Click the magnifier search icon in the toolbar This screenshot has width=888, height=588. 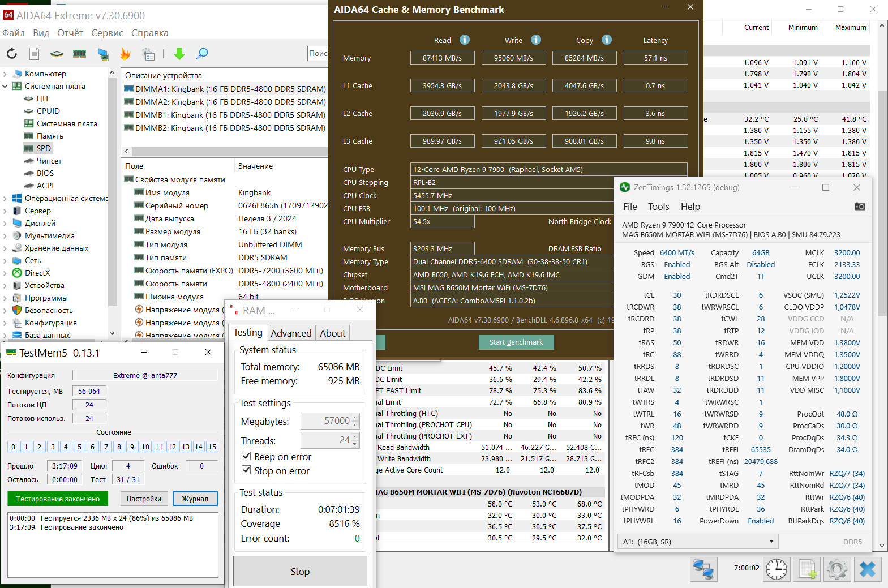[202, 54]
